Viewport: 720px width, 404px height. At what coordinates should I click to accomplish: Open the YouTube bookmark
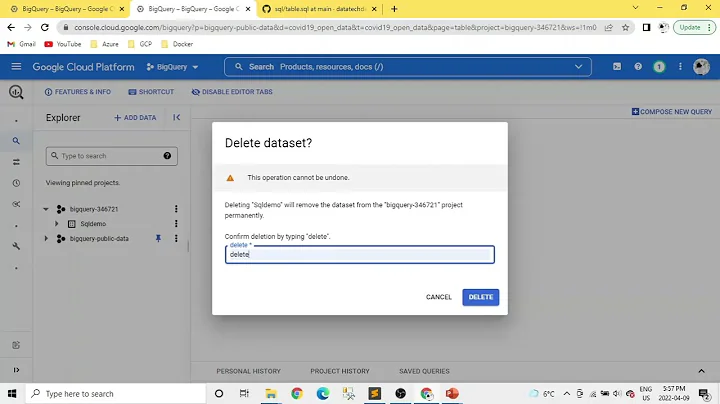[x=63, y=44]
